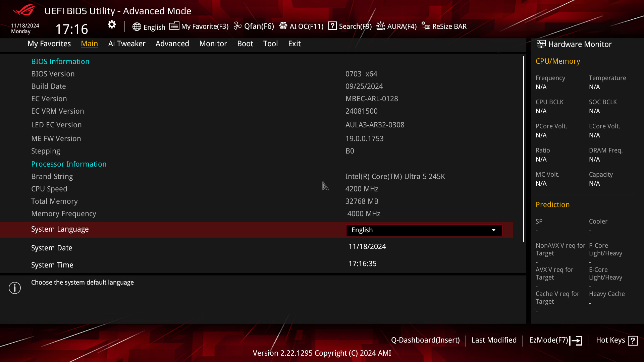The height and width of the screenshot is (362, 644).
Task: Click the Hardware Monitor icon
Action: tap(541, 44)
